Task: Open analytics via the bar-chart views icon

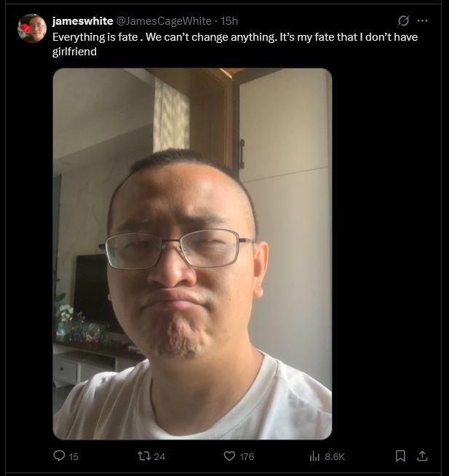Action: pos(314,456)
